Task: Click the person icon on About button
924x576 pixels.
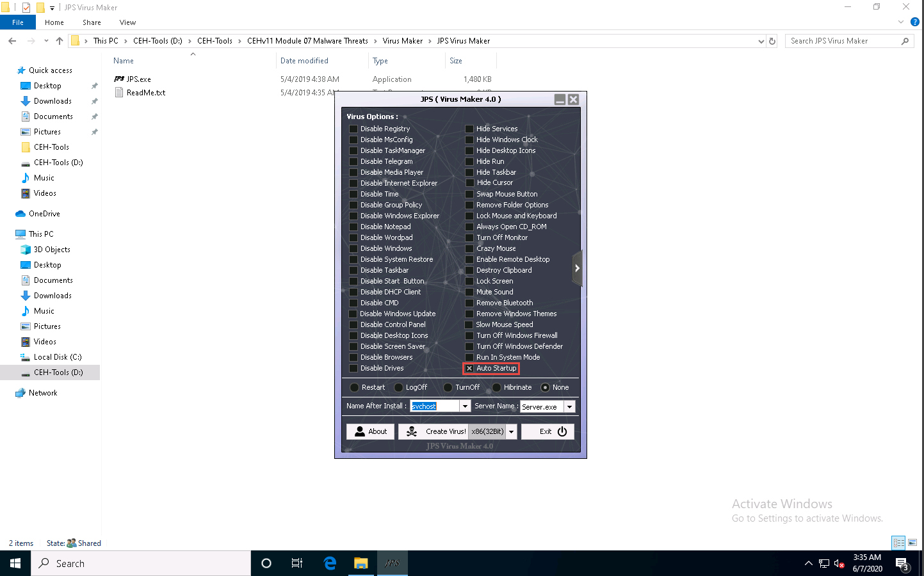Action: [x=360, y=431]
